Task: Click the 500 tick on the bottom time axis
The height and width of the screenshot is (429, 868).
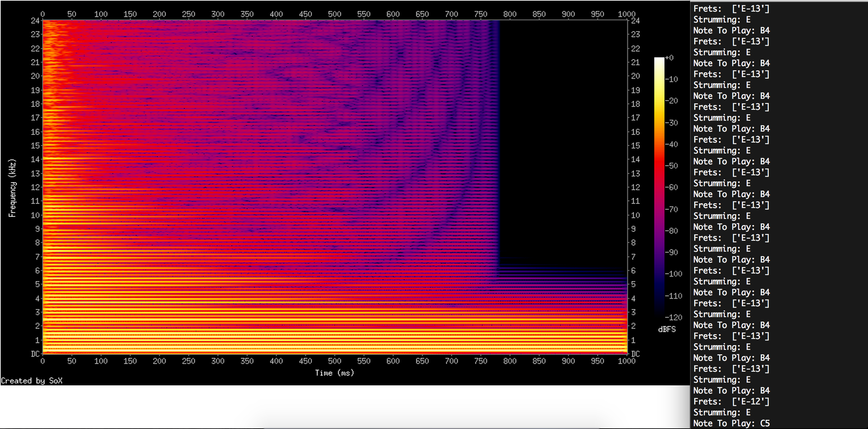Action: 334,361
